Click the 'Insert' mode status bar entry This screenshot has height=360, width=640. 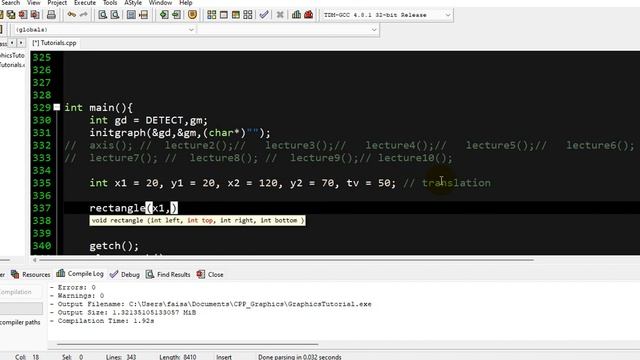pos(224,357)
